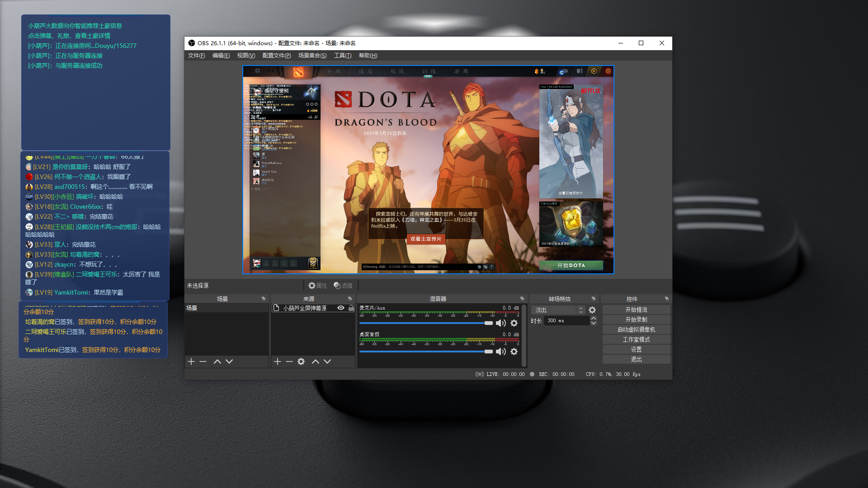868x488 pixels.
Task: Pop out the 混音器 dock panel
Action: click(x=522, y=299)
